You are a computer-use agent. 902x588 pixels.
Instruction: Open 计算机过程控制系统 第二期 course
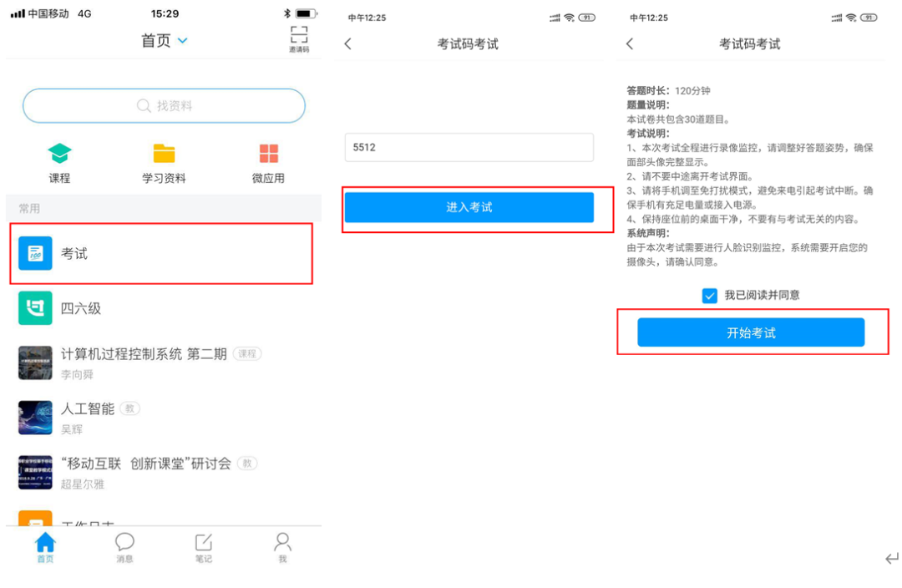pos(144,354)
